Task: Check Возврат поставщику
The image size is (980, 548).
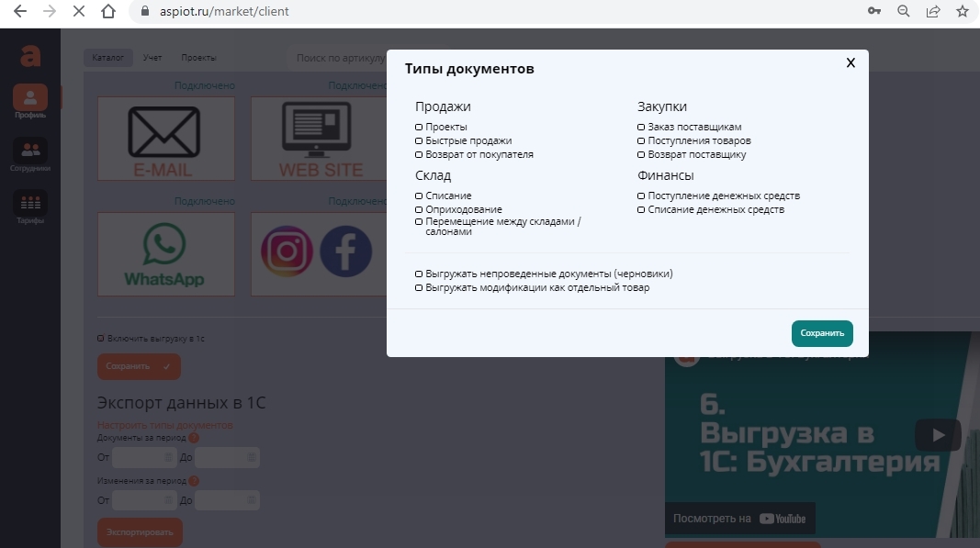Action: [640, 154]
